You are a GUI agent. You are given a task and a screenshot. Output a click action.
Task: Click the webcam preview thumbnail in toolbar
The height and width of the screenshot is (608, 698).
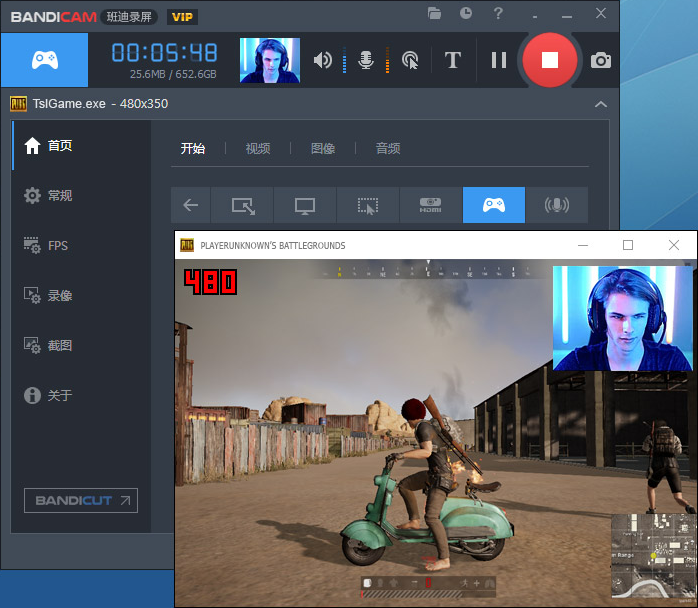pyautogui.click(x=270, y=60)
